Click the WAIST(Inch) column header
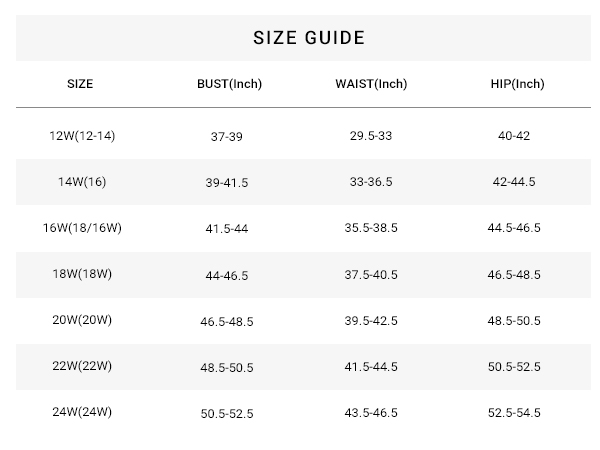Screen dimensions: 600x450 pos(371,84)
